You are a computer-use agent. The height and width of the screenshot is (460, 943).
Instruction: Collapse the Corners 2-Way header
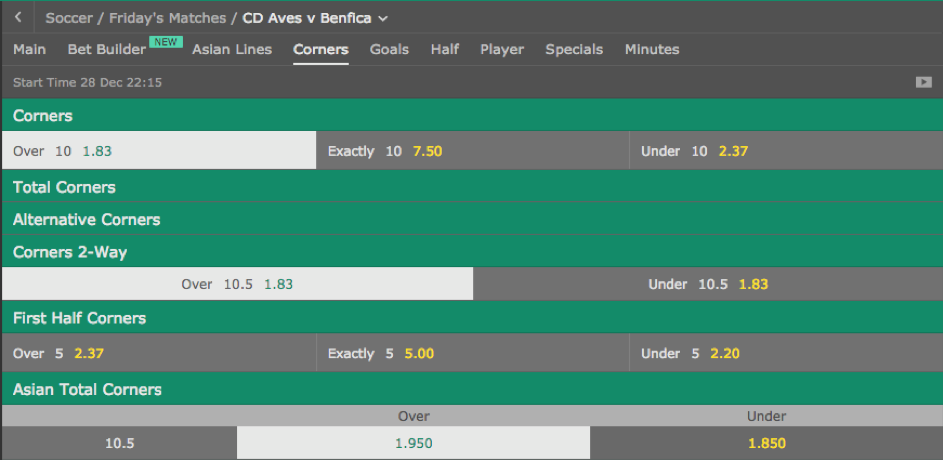click(472, 252)
